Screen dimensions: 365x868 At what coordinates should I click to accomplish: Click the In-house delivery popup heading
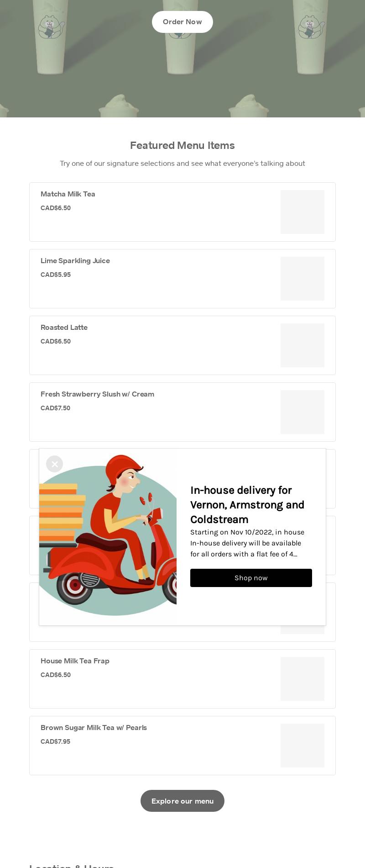pyautogui.click(x=247, y=505)
